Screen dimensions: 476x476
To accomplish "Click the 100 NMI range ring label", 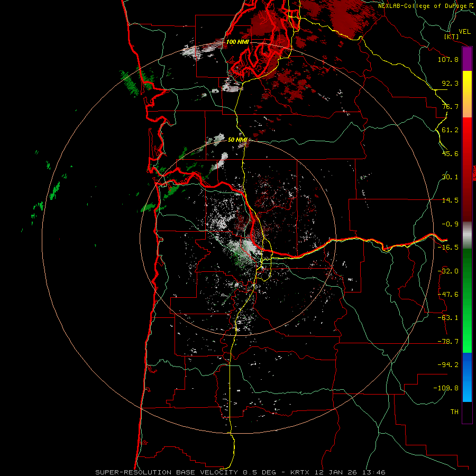I will [237, 42].
